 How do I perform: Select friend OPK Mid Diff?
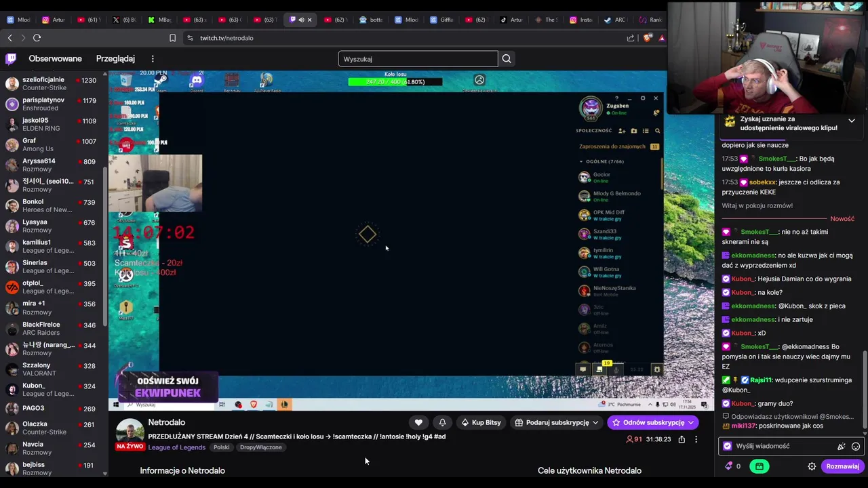pos(617,215)
